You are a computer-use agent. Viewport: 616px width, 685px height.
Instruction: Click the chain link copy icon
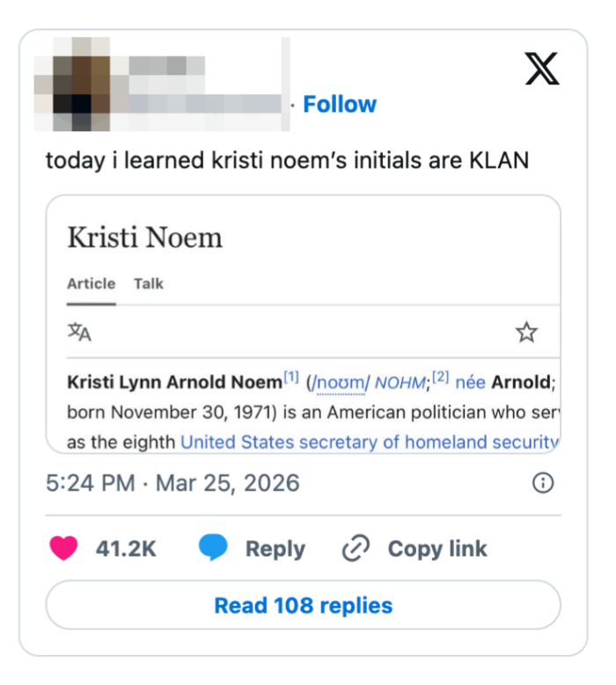[356, 549]
